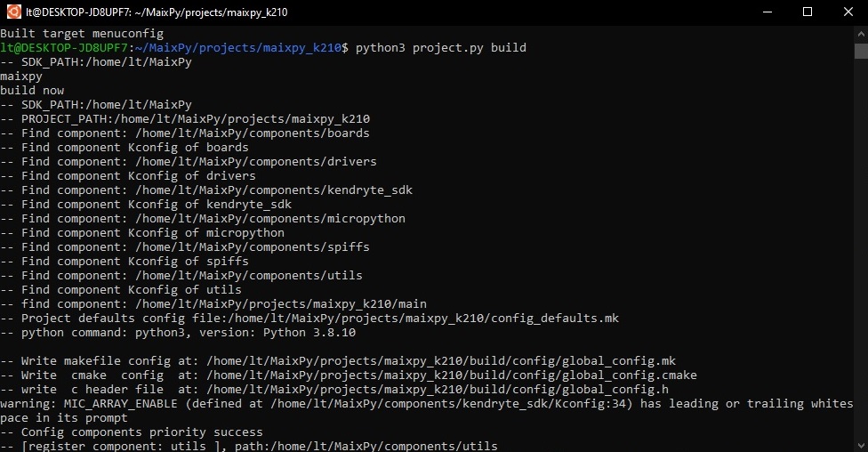The image size is (868, 452).
Task: Click the scrollbar down arrow
Action: (x=862, y=445)
